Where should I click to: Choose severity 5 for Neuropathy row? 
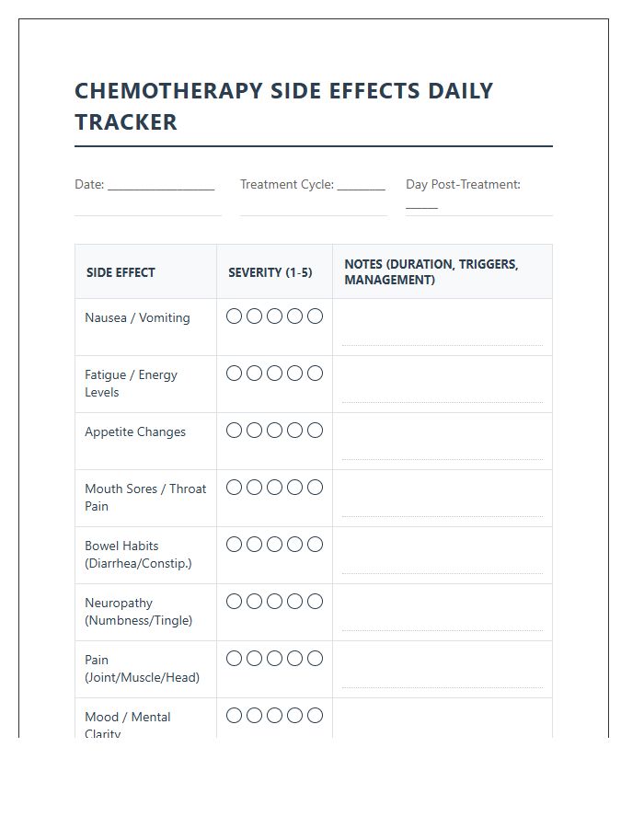click(315, 602)
